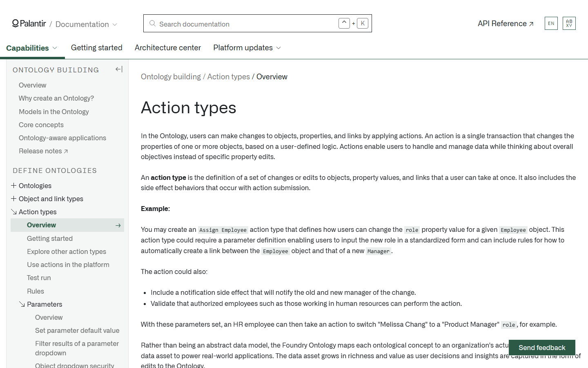Click the Send feedback button
The height and width of the screenshot is (368, 588).
pos(542,348)
